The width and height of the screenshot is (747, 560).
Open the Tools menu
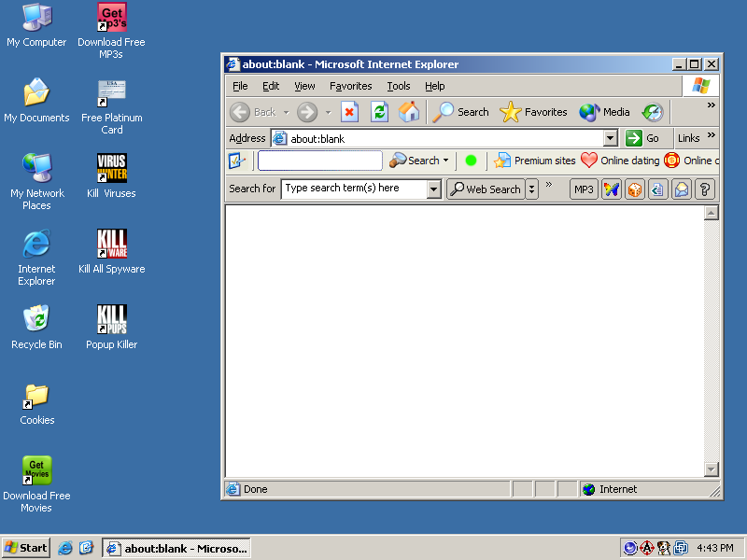point(399,86)
